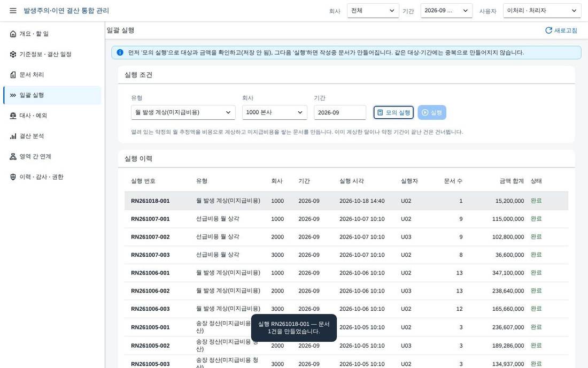Select run RN261006-001 row
Image resolution: width=588 pixels, height=368 pixels.
346,273
